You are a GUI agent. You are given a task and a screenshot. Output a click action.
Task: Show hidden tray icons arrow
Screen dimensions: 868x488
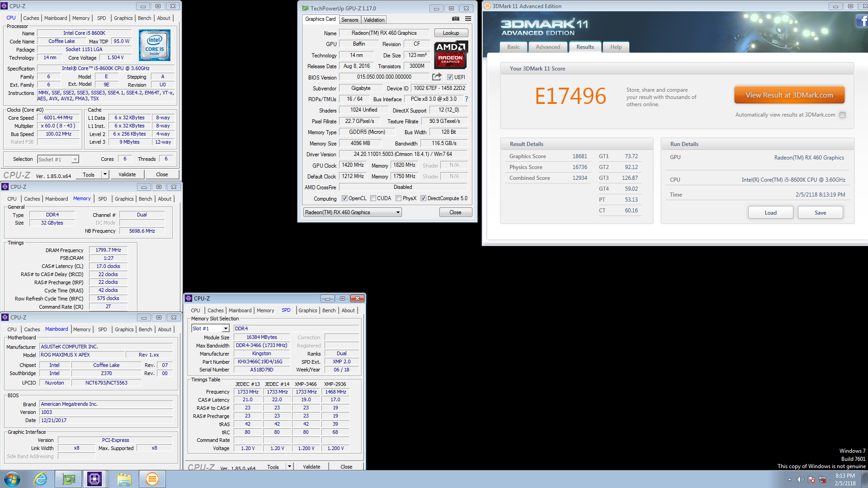[x=789, y=479]
